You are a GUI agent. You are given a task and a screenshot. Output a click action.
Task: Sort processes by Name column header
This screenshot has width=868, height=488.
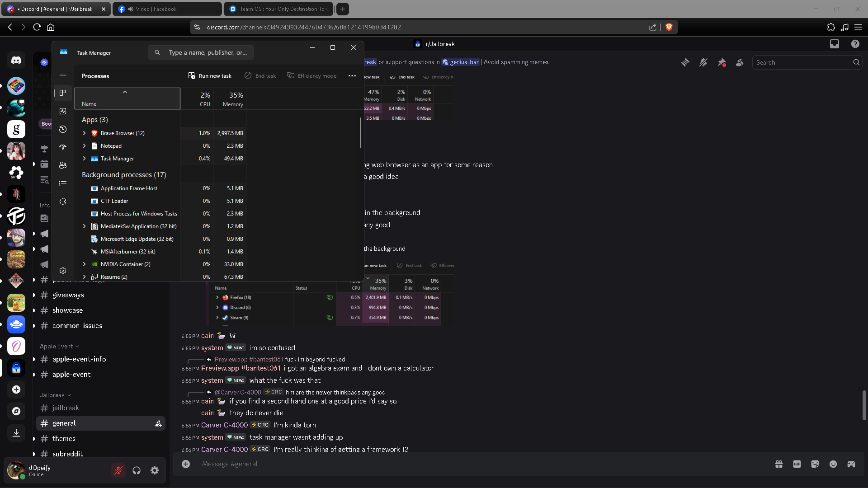point(127,99)
